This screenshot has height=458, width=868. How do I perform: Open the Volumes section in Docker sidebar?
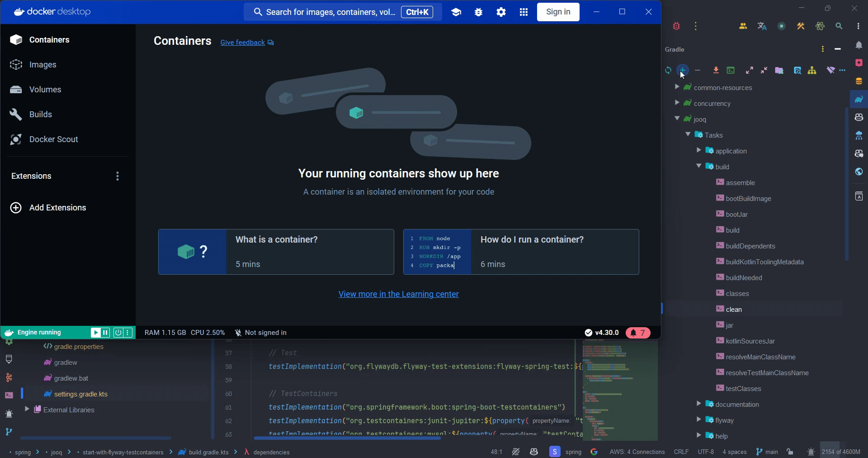coord(68,90)
